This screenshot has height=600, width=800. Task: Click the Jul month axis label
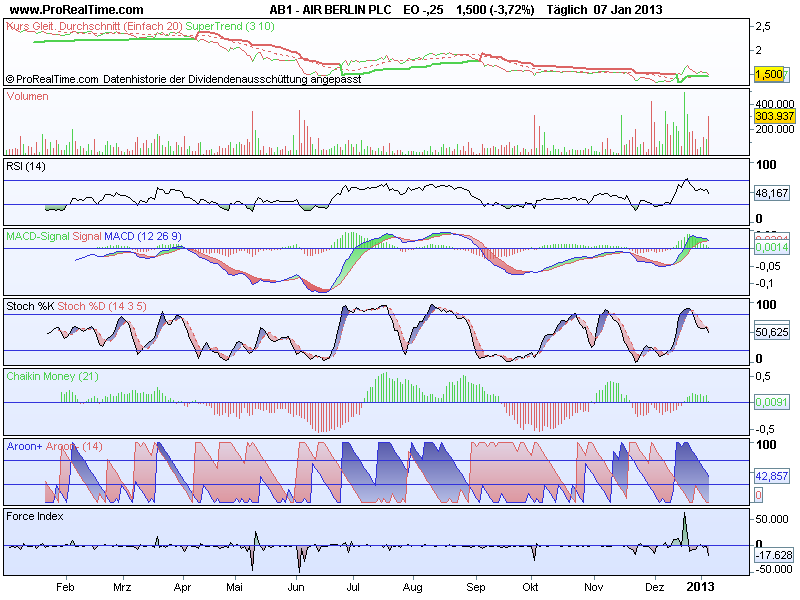click(x=353, y=587)
